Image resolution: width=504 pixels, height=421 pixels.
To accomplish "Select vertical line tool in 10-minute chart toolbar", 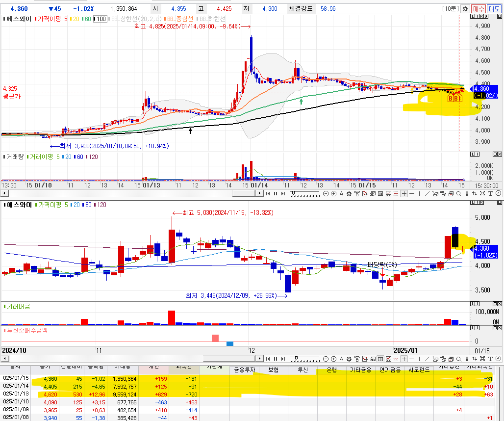I will click(x=420, y=193).
